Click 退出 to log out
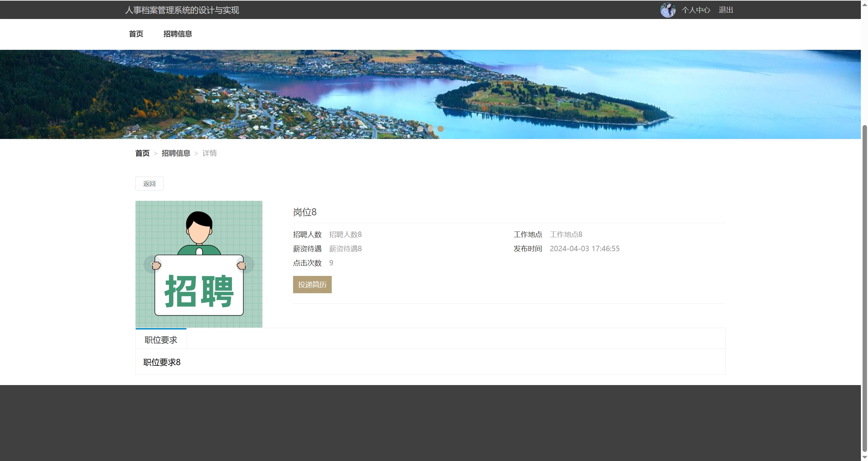The width and height of the screenshot is (868, 461). 726,10
